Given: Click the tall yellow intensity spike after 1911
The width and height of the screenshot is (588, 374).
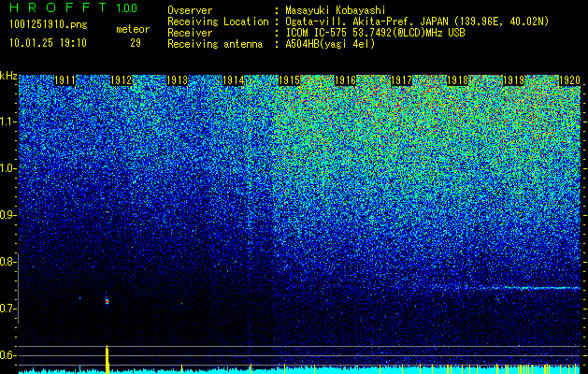Looking at the screenshot, I should click(x=107, y=359).
